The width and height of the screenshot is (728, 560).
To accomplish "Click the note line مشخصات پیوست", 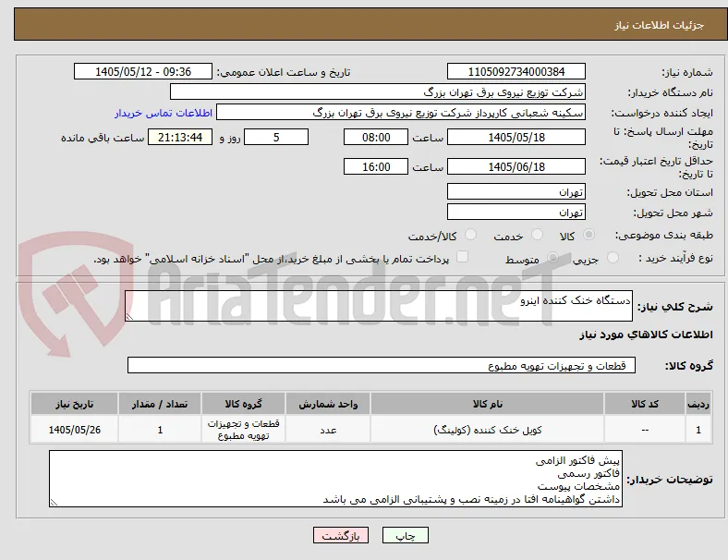I will click(578, 487).
